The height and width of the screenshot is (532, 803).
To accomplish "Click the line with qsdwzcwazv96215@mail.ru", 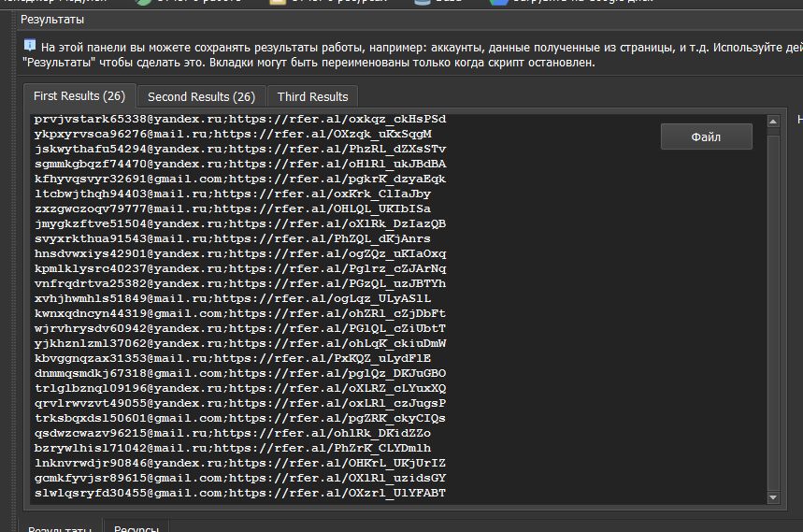I will [233, 433].
